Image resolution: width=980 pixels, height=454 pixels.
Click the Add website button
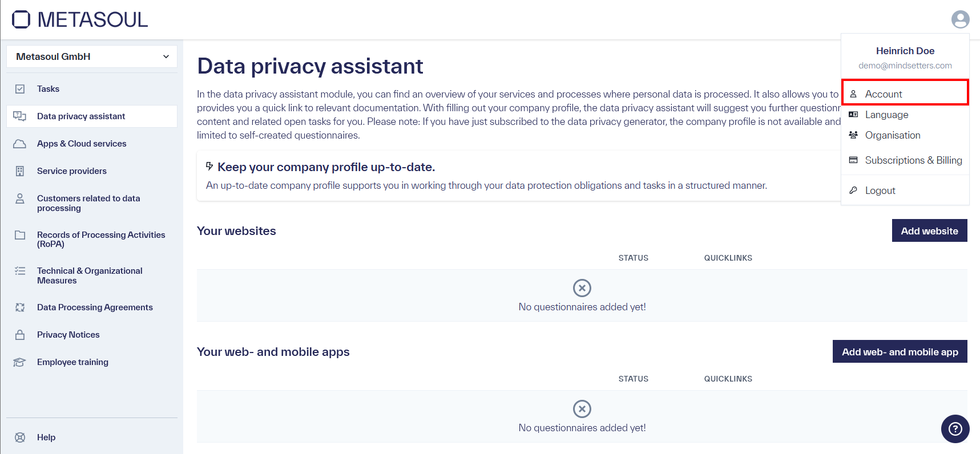[x=929, y=230]
